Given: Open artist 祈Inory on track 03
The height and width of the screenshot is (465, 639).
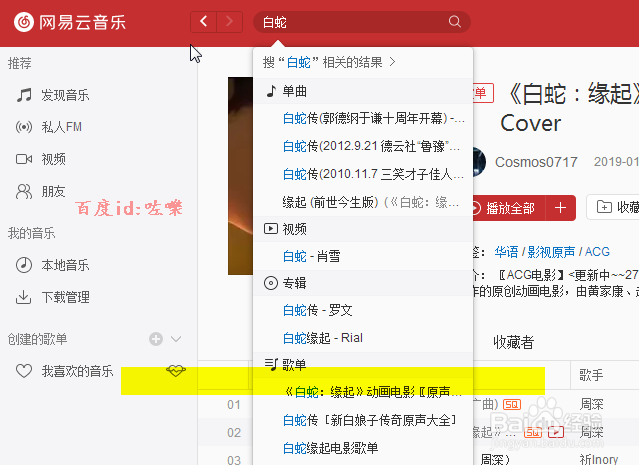Looking at the screenshot, I should tap(599, 460).
